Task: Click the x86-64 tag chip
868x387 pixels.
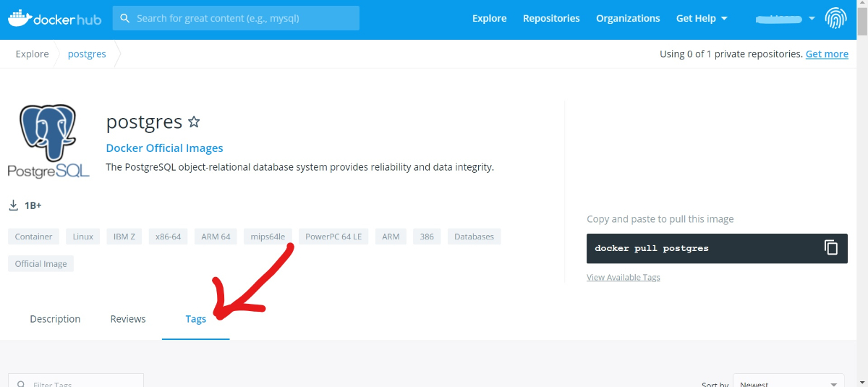Action: pos(168,237)
